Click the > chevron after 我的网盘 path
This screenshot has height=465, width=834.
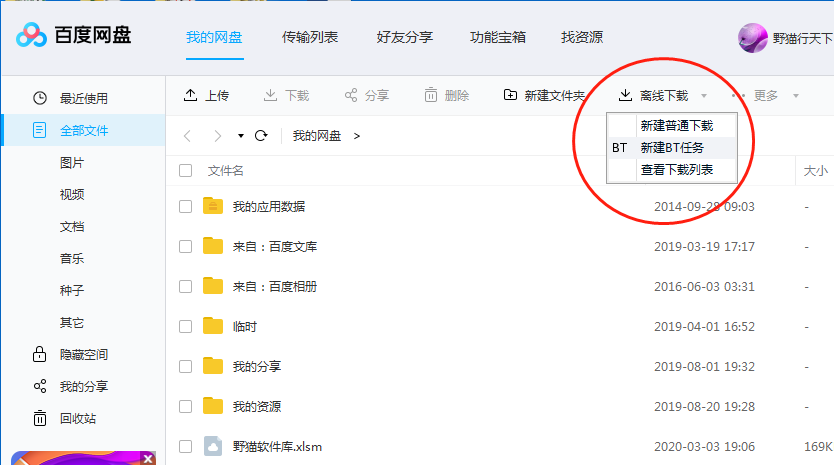tap(357, 136)
